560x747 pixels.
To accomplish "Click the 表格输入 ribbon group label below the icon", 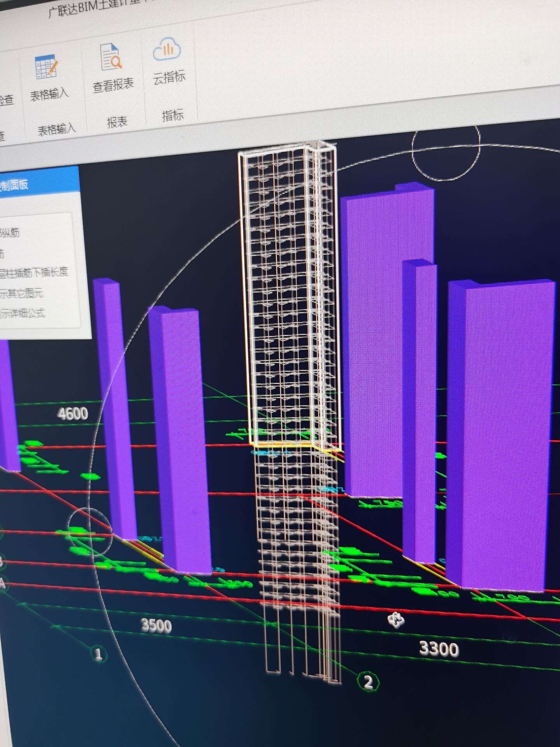I will (56, 130).
